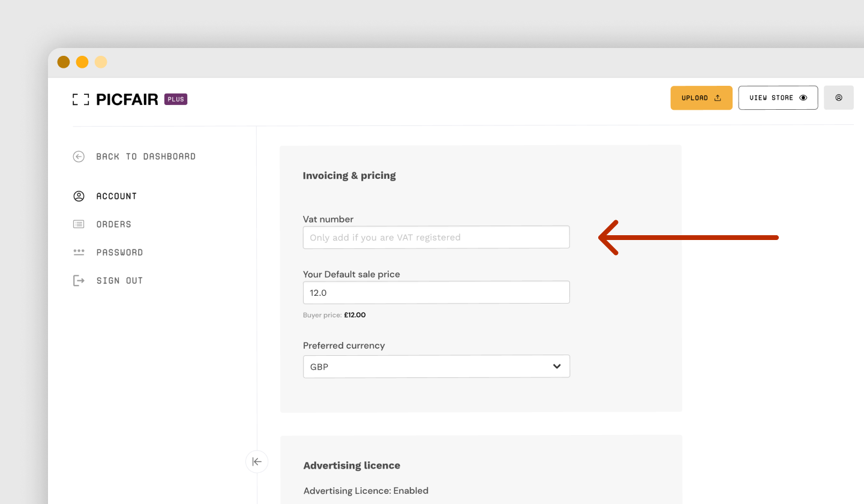864x504 pixels.
Task: Click Advertising Licence: Enabled text
Action: tap(366, 491)
